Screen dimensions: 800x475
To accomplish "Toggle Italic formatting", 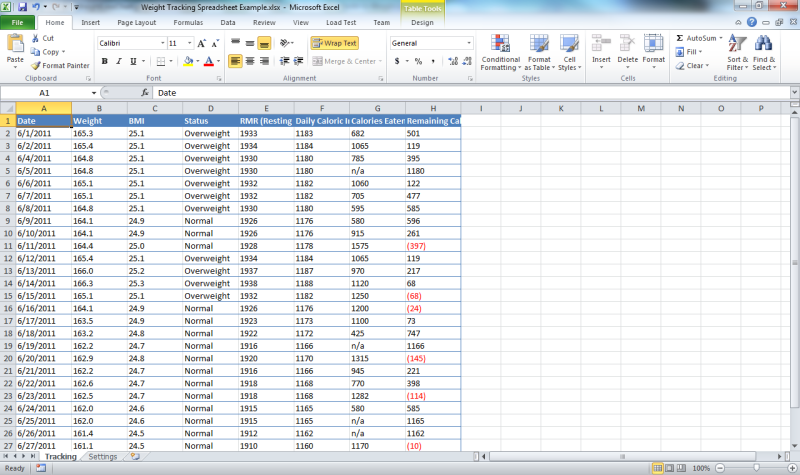I will coord(118,61).
